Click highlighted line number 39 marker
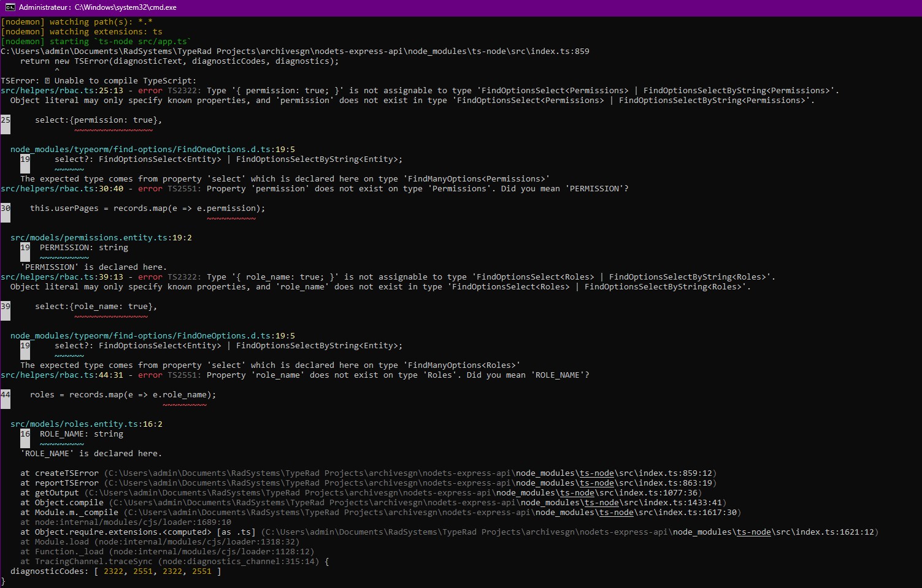Image resolution: width=922 pixels, height=588 pixels. (x=6, y=307)
